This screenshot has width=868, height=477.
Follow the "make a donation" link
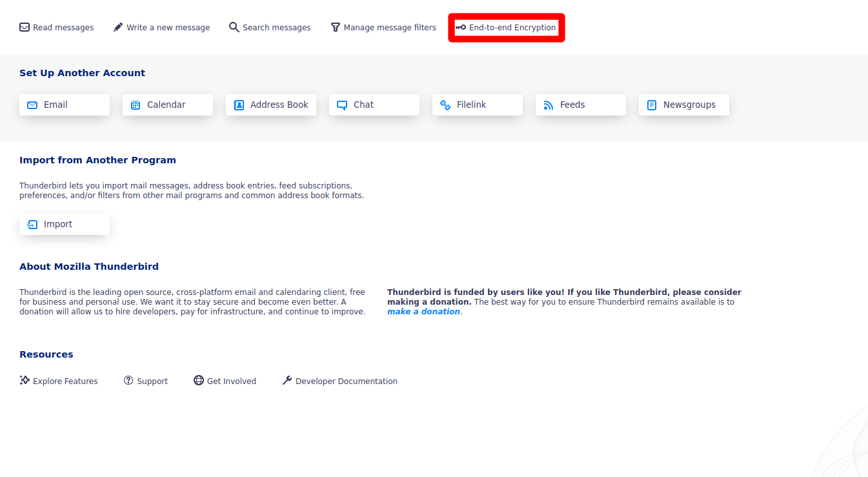point(423,312)
